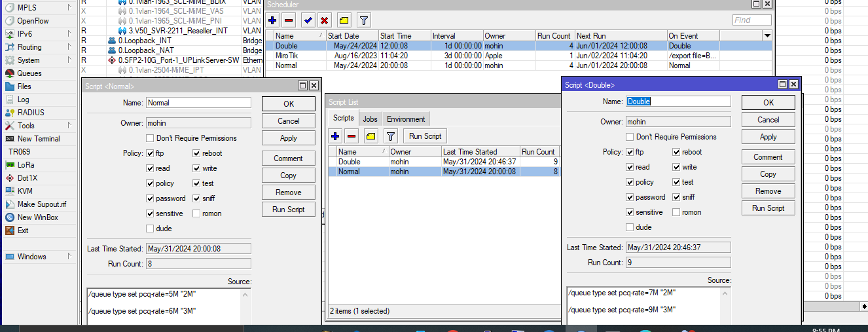Viewport: 868px width, 332px height.
Task: Expand the Routing submenu
Action: [69, 47]
